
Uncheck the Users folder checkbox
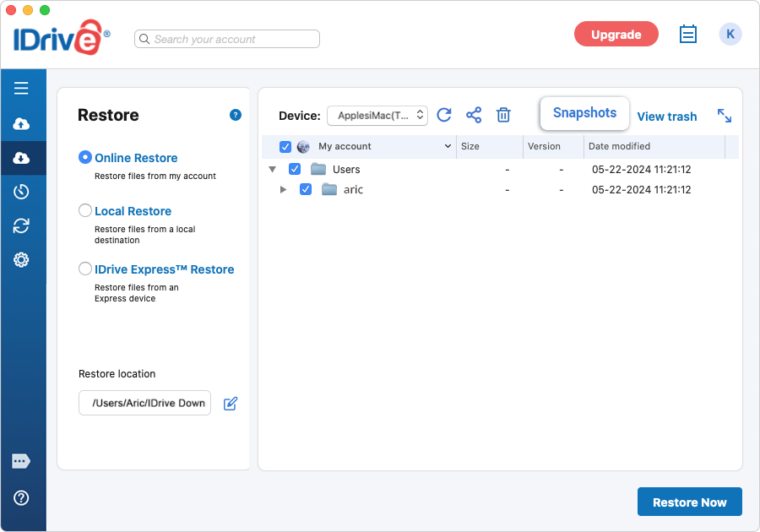(x=295, y=169)
